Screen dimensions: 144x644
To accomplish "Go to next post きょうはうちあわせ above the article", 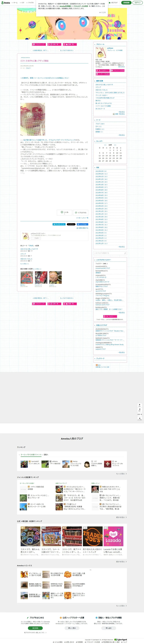I will pos(67,51).
